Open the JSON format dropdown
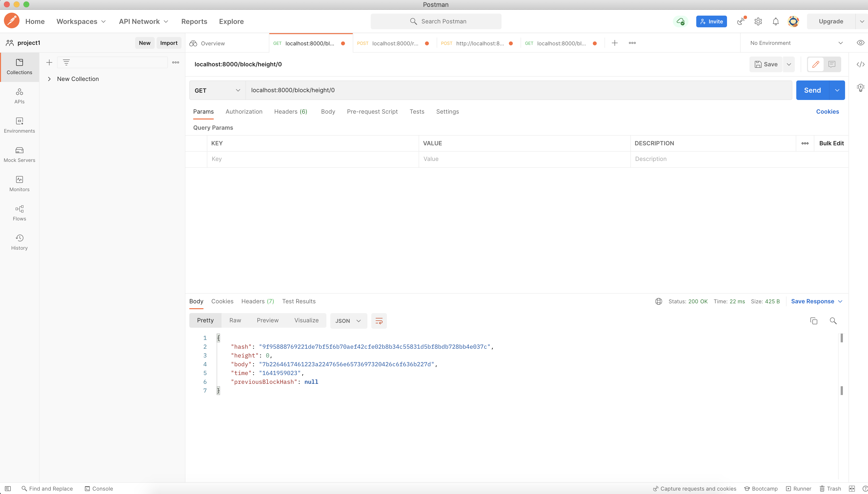Viewport: 868px width, 494px height. 348,321
